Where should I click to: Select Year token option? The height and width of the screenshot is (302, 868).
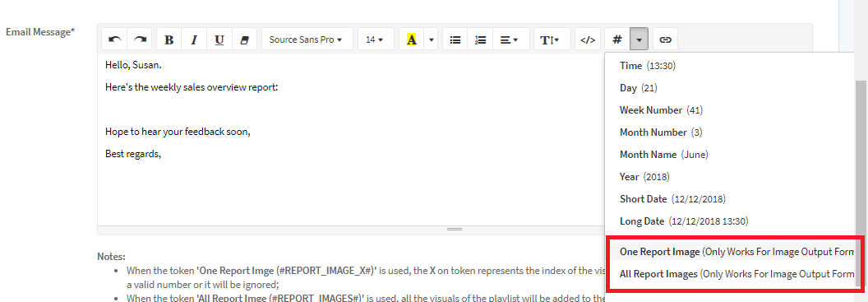[x=730, y=177]
